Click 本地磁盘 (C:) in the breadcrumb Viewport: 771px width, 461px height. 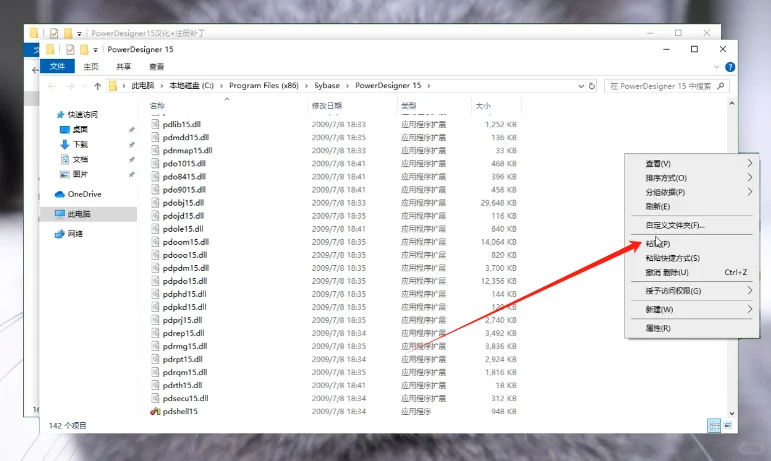click(192, 86)
